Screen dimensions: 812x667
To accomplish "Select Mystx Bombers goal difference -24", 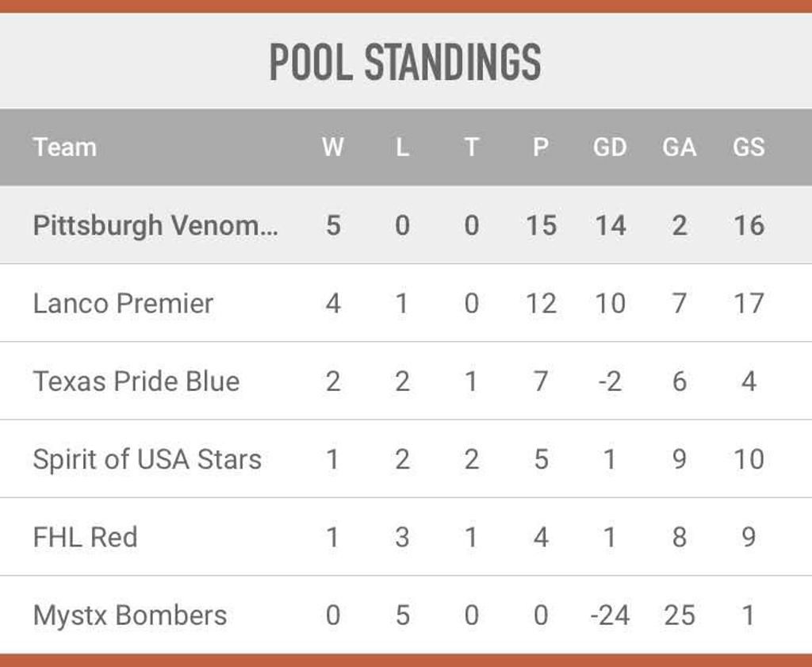I will point(610,615).
